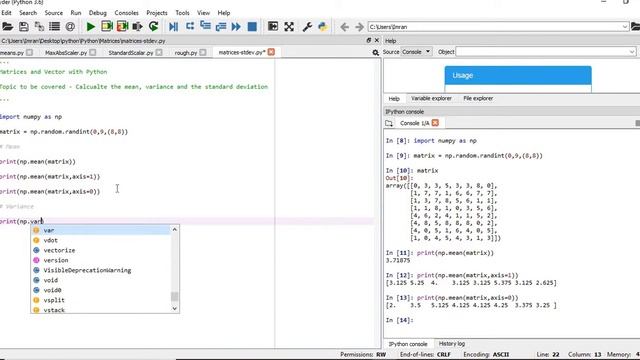
Task: Close Console 1/A tab
Action: tap(435, 123)
